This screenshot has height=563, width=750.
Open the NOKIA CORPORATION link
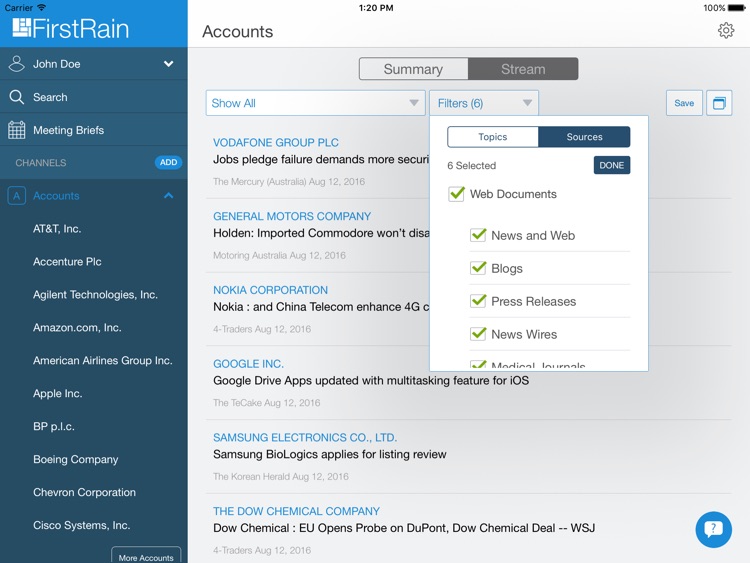270,290
